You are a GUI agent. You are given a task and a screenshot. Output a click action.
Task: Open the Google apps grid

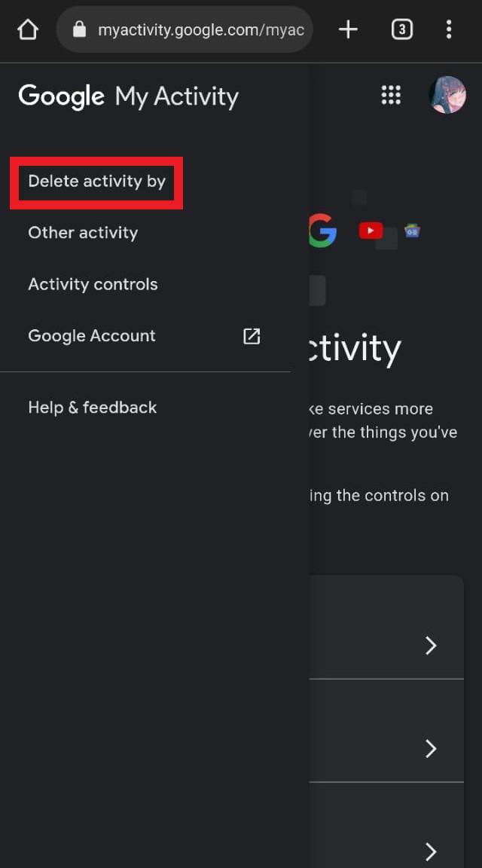(x=391, y=95)
